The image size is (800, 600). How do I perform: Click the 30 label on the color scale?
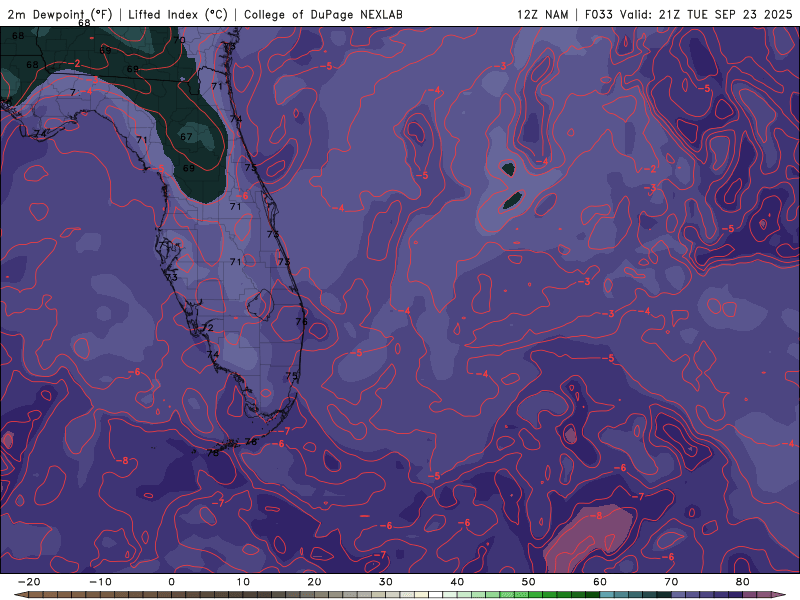[386, 582]
